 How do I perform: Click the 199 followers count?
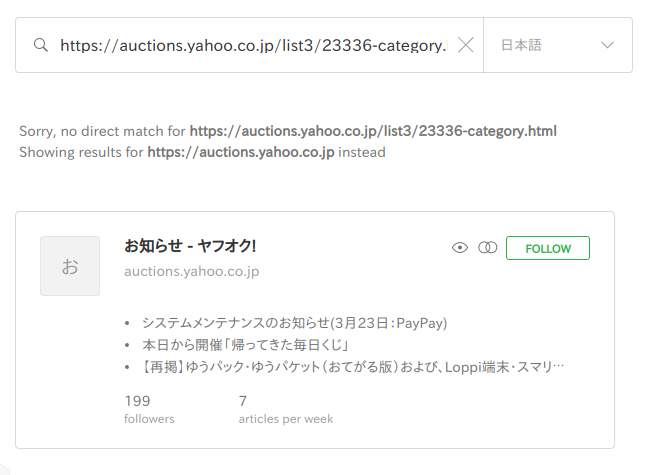pos(137,401)
